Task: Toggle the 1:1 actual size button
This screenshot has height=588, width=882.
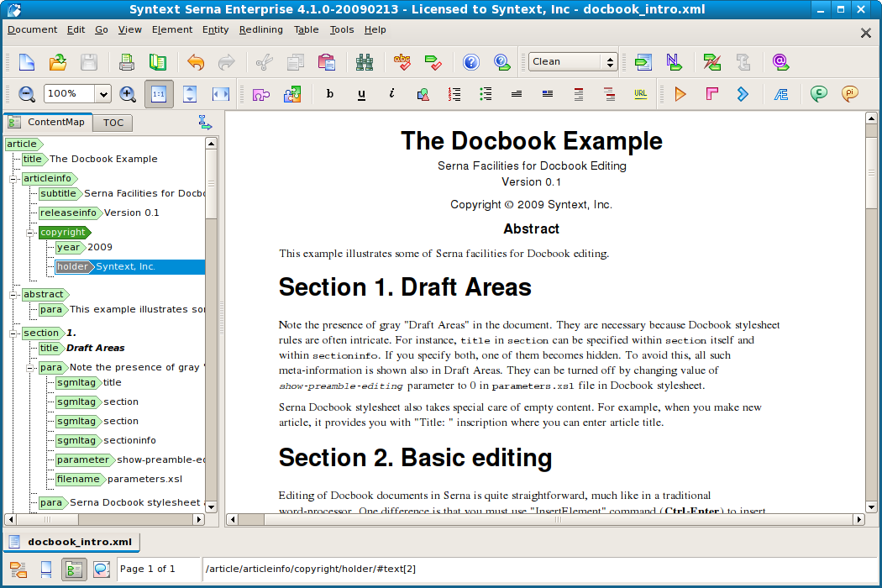Action: [x=159, y=94]
